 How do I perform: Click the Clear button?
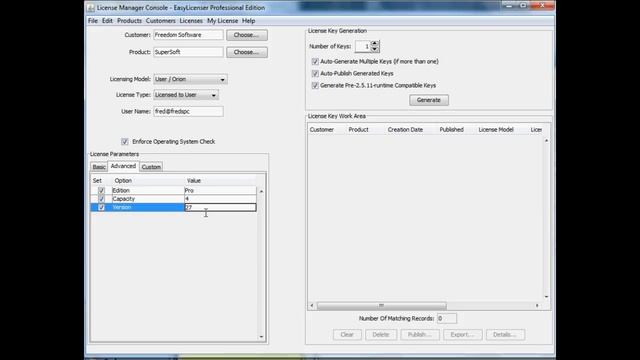click(347, 335)
